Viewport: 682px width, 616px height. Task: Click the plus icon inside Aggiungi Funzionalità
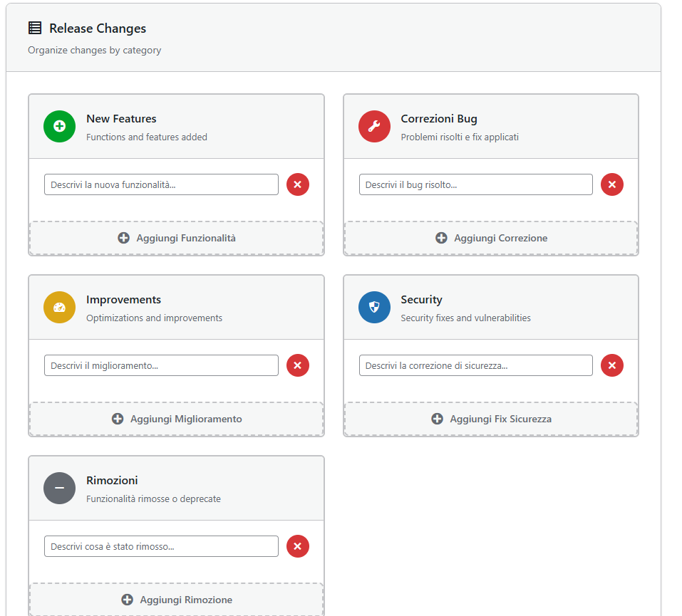point(123,238)
